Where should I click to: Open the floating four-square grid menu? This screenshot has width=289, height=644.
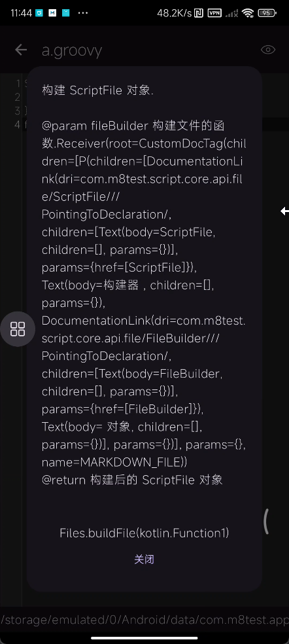[18, 329]
